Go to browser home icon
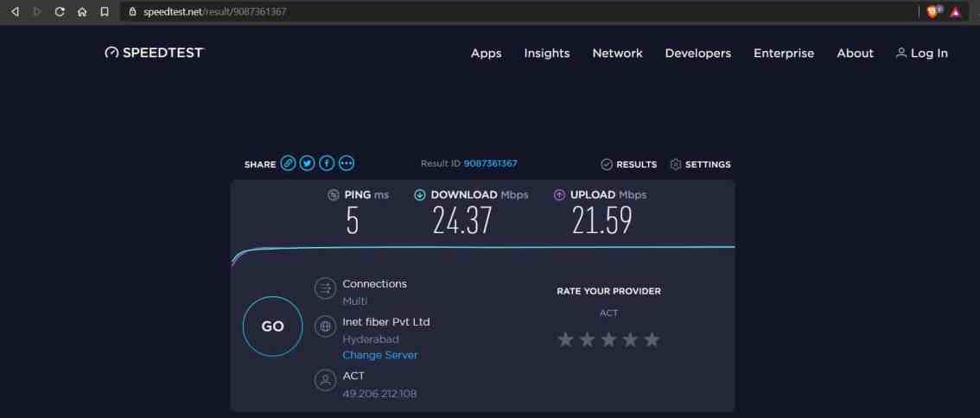The height and width of the screenshot is (418, 980). tap(82, 11)
